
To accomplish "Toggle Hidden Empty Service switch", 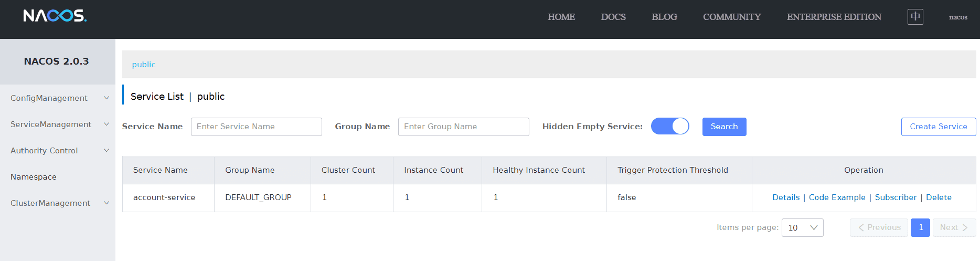I will 670,126.
